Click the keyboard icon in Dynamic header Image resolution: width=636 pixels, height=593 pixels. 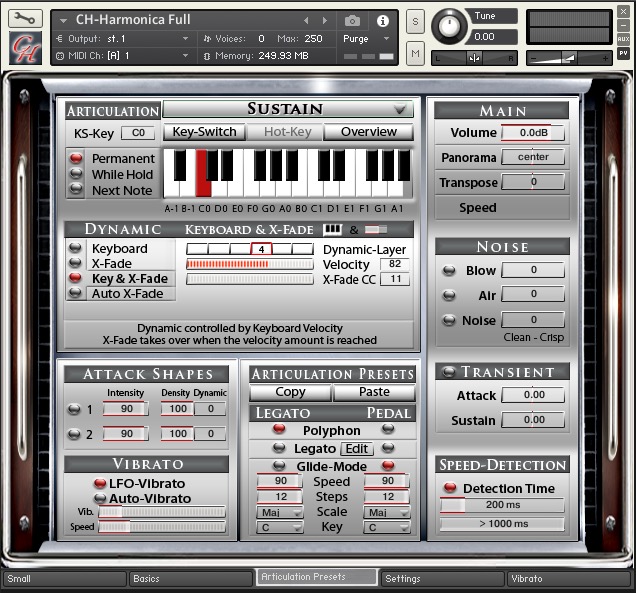tap(333, 229)
